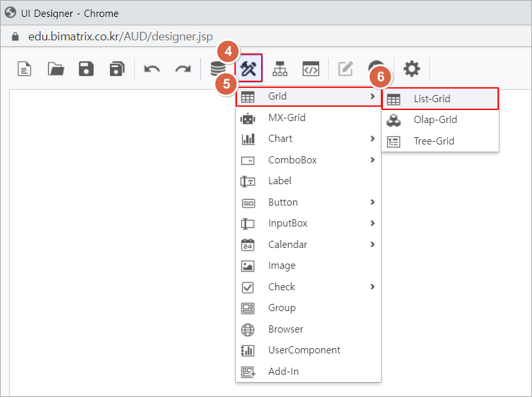Redo the last undone action
Viewport: 532px width, 397px height.
click(x=183, y=68)
